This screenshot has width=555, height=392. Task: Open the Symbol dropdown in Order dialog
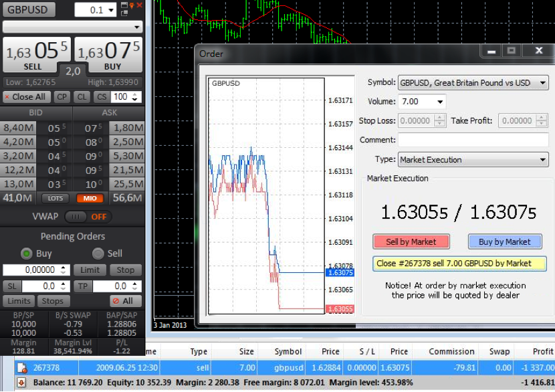(542, 83)
